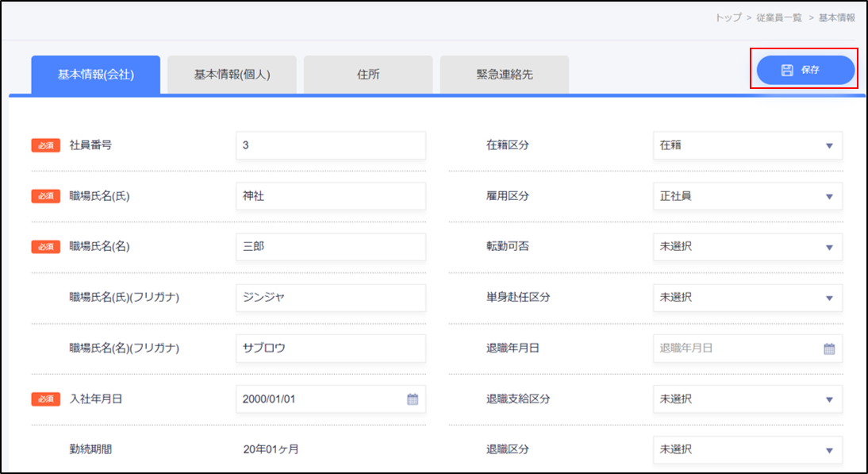This screenshot has width=868, height=474.
Task: Focus the フリガナ field containing ジンジャ
Action: [330, 297]
